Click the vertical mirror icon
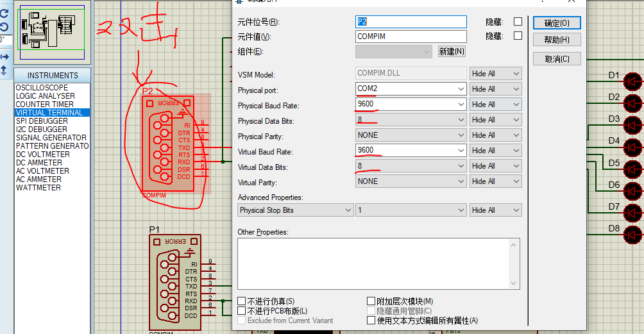 pos(4,71)
